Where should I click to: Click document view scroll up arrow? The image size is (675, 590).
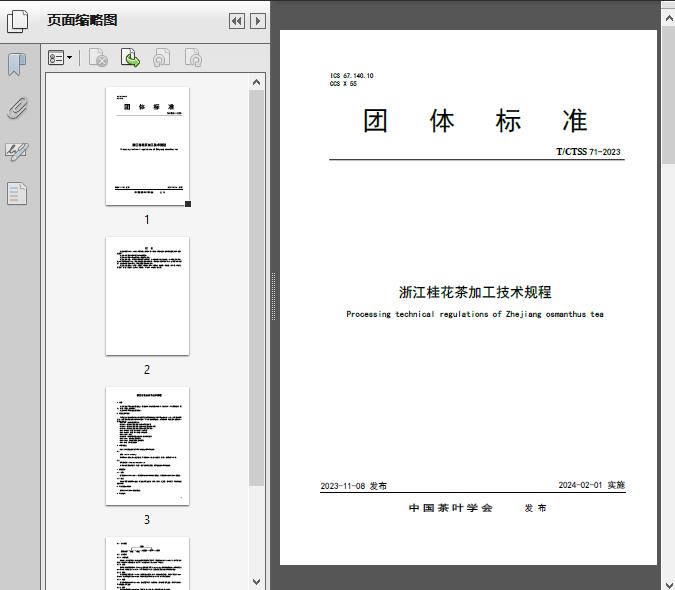[x=669, y=19]
